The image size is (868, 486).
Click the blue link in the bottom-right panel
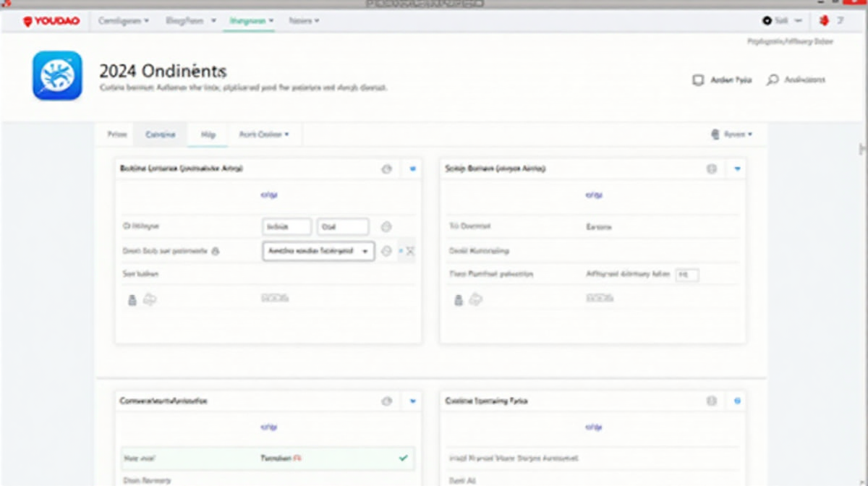594,427
